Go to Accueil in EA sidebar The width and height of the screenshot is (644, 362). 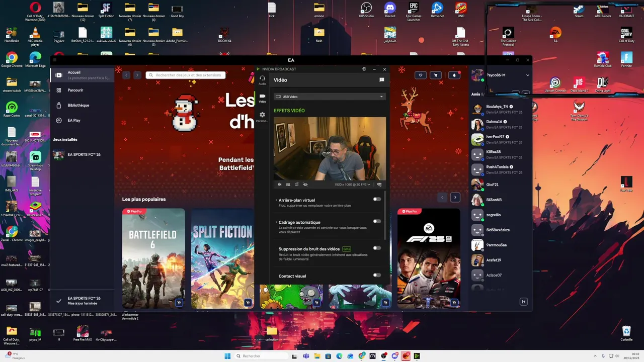(x=82, y=75)
